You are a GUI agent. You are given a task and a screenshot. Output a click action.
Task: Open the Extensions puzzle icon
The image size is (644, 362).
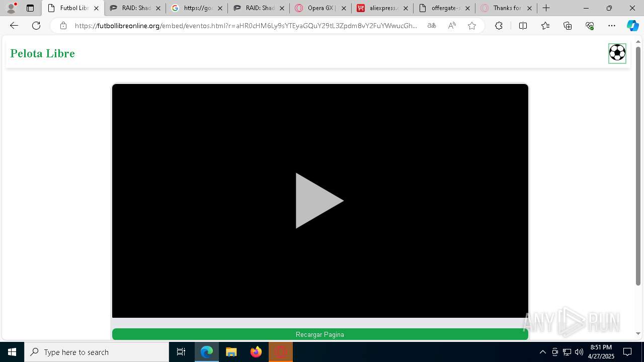pos(499,26)
